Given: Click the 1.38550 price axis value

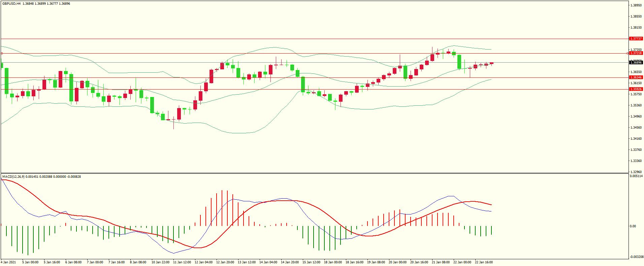Looking at the screenshot, I should (636, 16).
